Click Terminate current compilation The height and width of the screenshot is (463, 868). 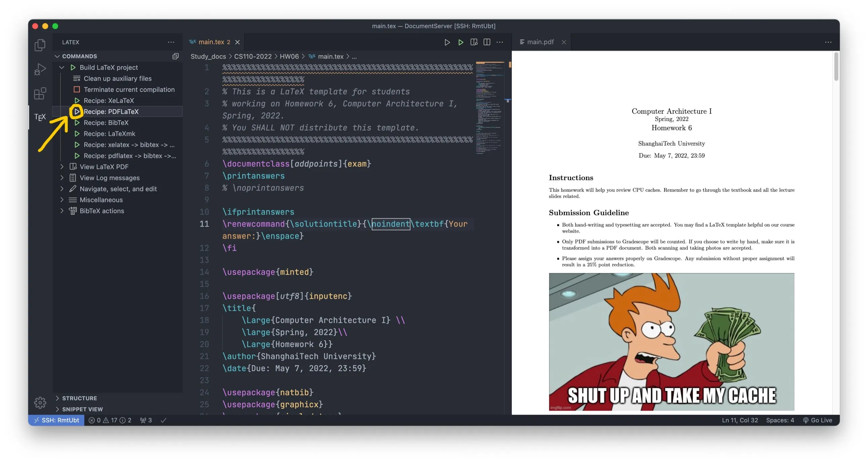(x=129, y=90)
